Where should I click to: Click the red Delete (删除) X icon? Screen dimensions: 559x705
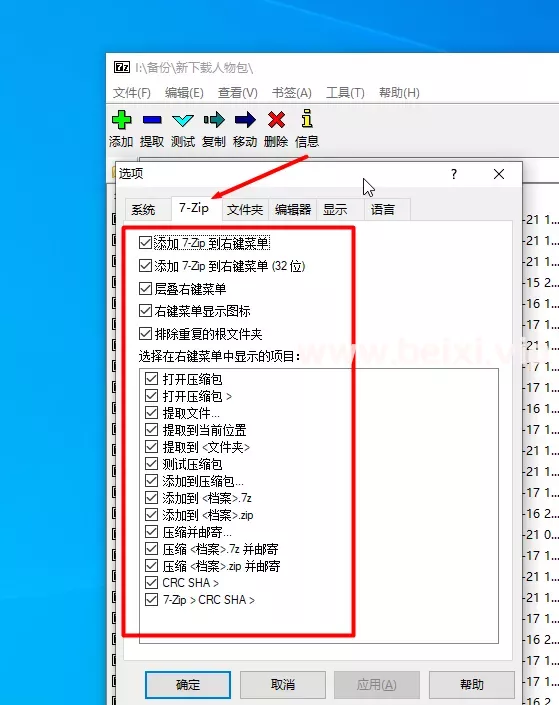click(x=276, y=120)
